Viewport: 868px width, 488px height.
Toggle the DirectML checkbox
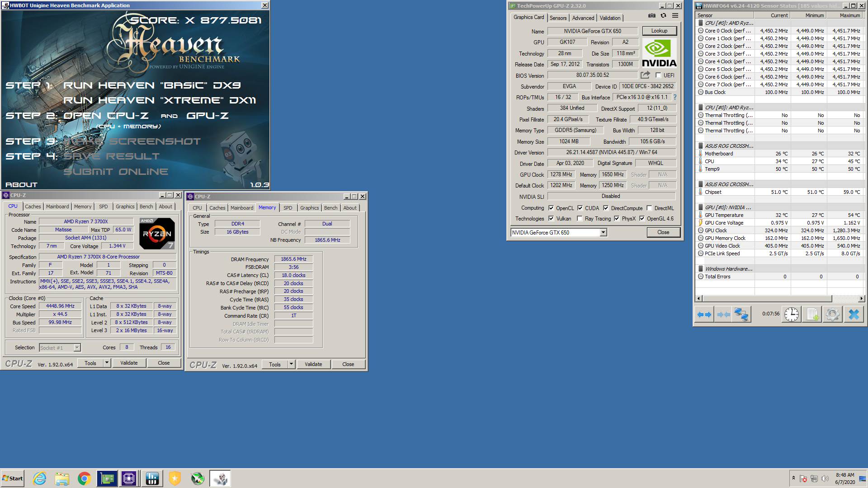649,208
